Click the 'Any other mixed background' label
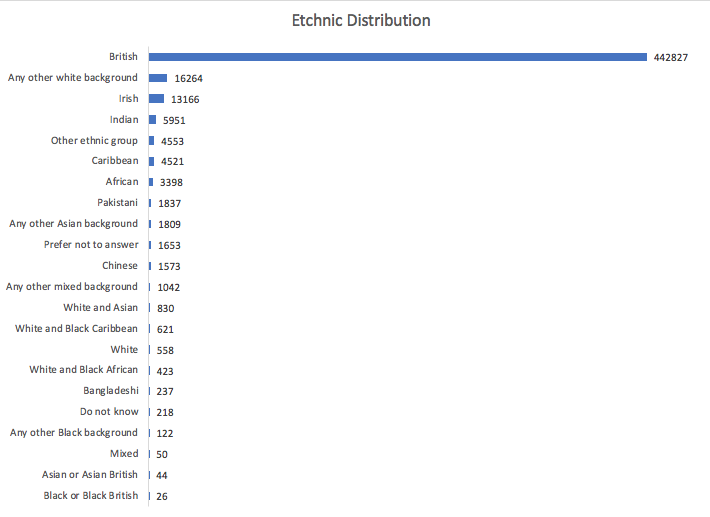Viewport: 710px width, 517px height. pyautogui.click(x=72, y=287)
